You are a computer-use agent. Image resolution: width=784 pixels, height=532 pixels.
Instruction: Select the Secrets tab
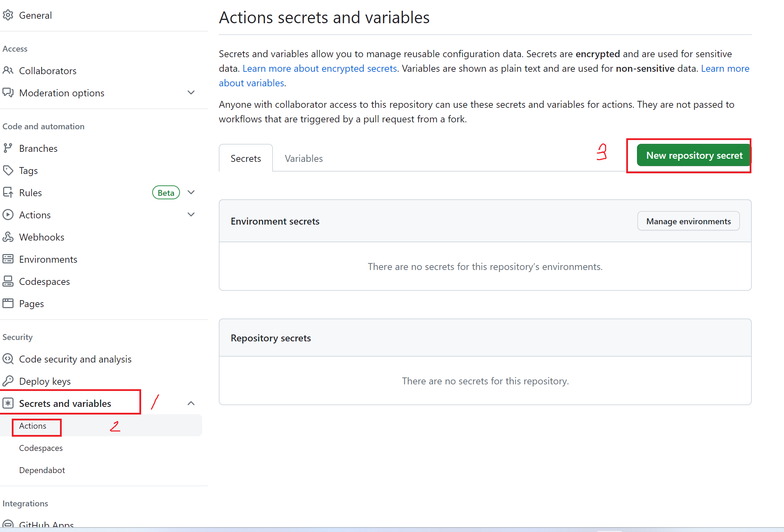(245, 158)
